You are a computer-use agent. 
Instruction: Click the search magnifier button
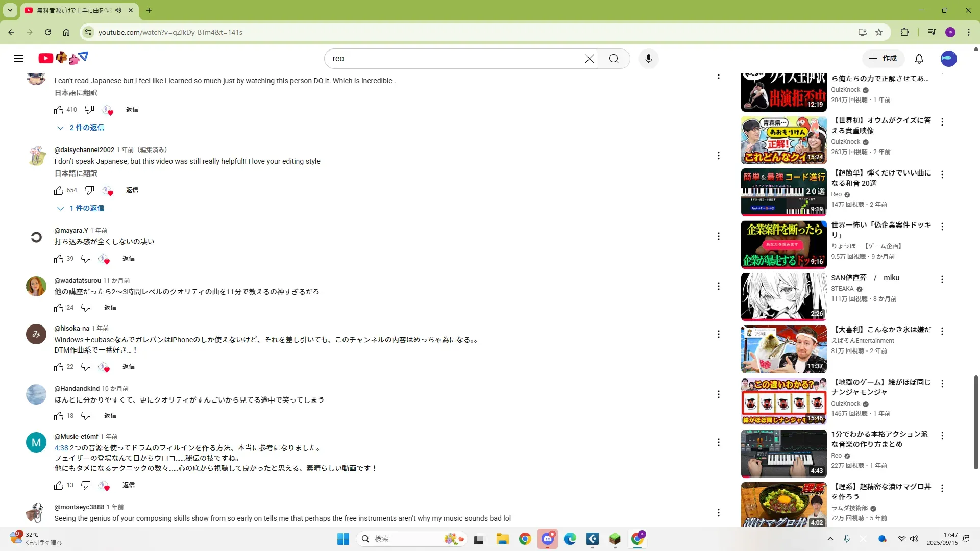click(614, 59)
